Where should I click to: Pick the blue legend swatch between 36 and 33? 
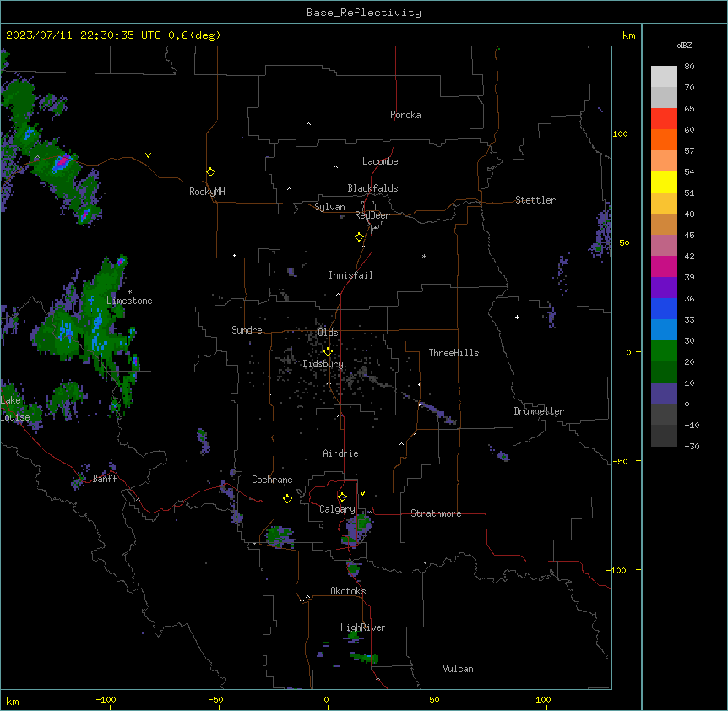[664, 308]
